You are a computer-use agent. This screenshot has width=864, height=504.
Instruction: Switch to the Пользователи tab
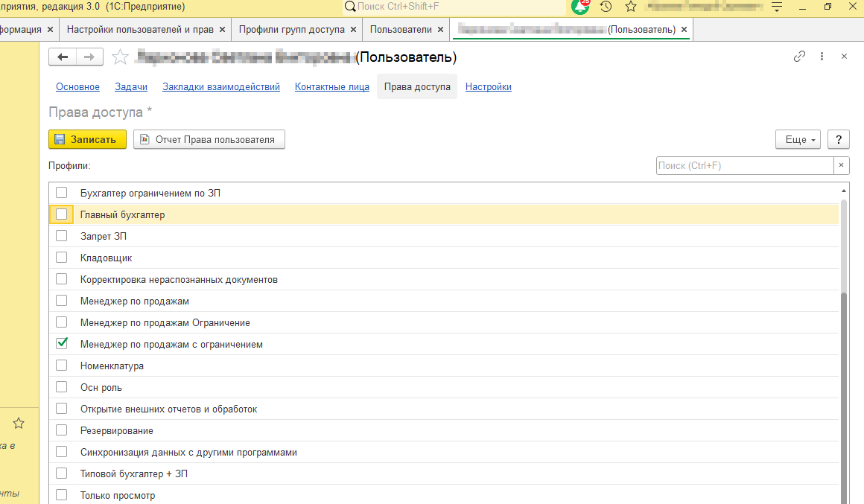(x=401, y=30)
